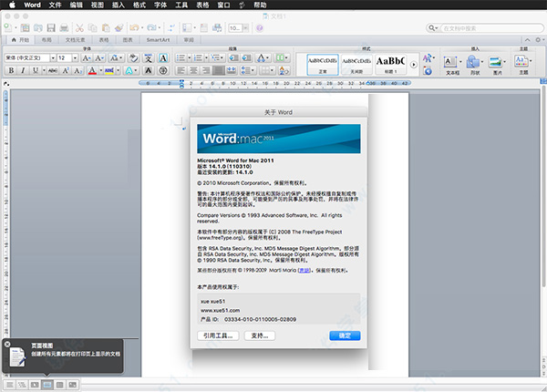Click the Word:mac 2011 banner image

(279, 139)
